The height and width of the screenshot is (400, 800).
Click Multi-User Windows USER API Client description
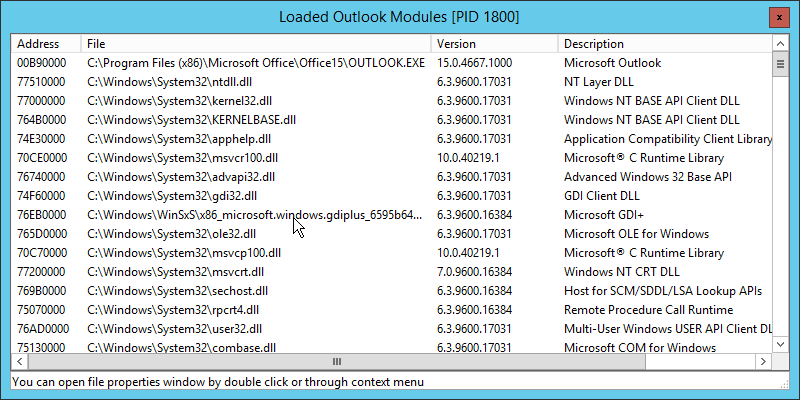668,329
